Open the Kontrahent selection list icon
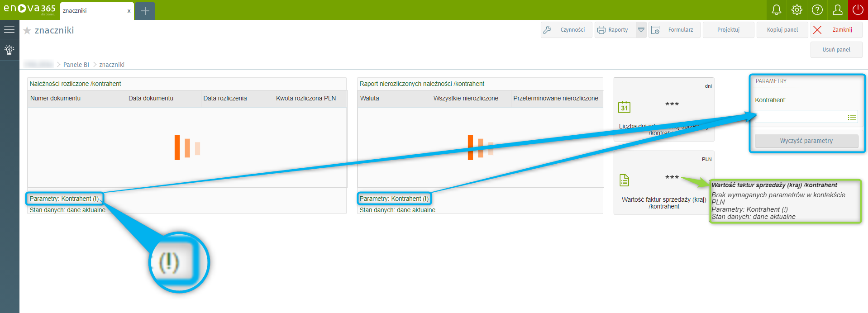Screen dimensions: 868x313 coord(852,118)
